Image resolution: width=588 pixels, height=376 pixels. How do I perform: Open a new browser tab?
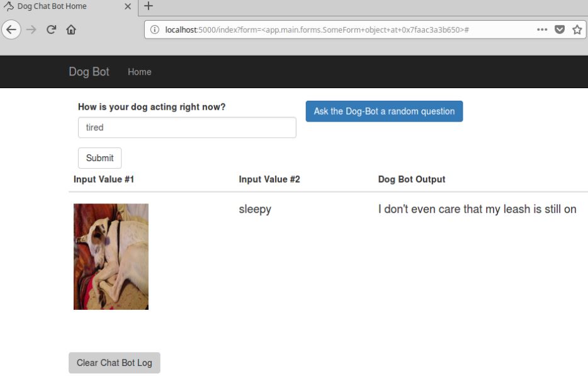click(x=149, y=6)
